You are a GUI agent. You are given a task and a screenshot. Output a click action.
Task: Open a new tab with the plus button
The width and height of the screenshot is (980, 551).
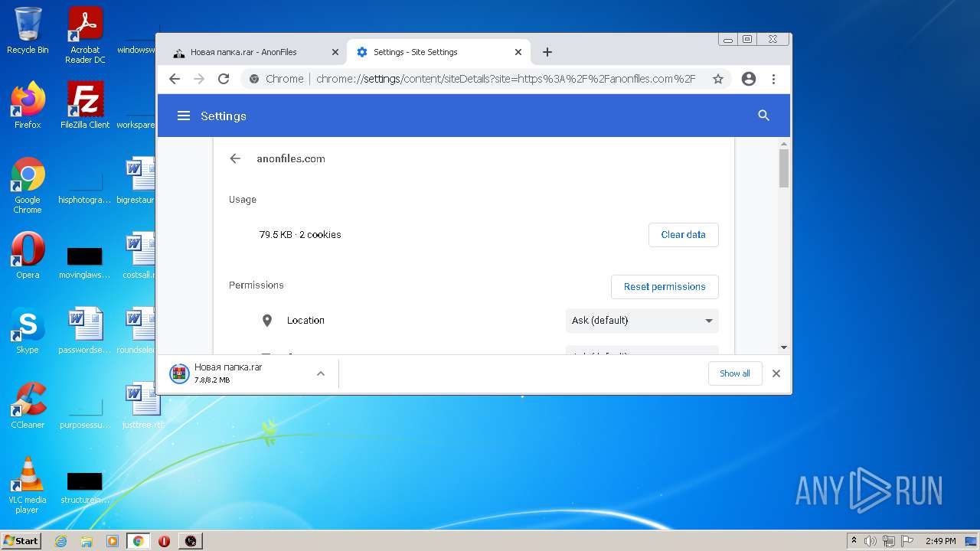click(x=547, y=52)
